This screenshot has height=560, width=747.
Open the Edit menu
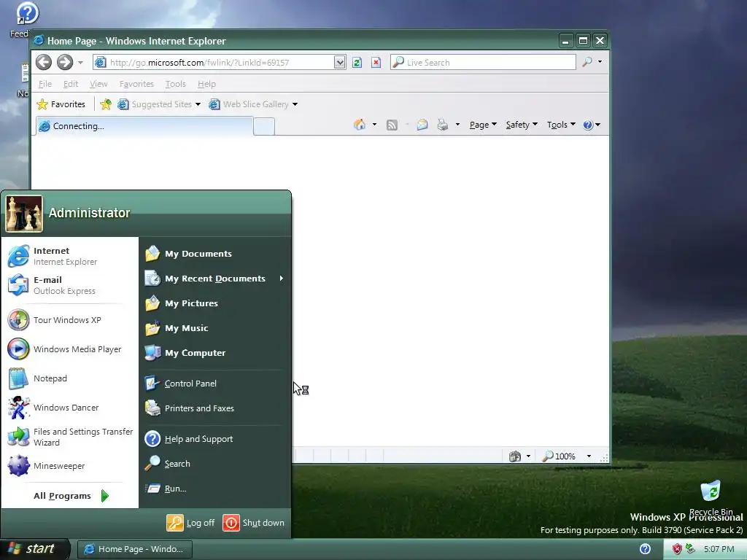[x=71, y=84]
